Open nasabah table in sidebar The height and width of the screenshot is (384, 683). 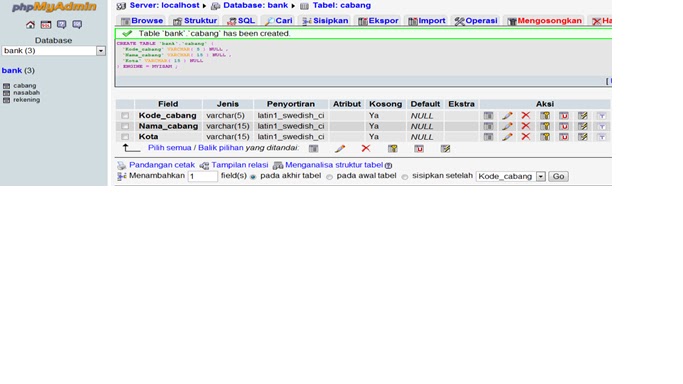tap(26, 93)
